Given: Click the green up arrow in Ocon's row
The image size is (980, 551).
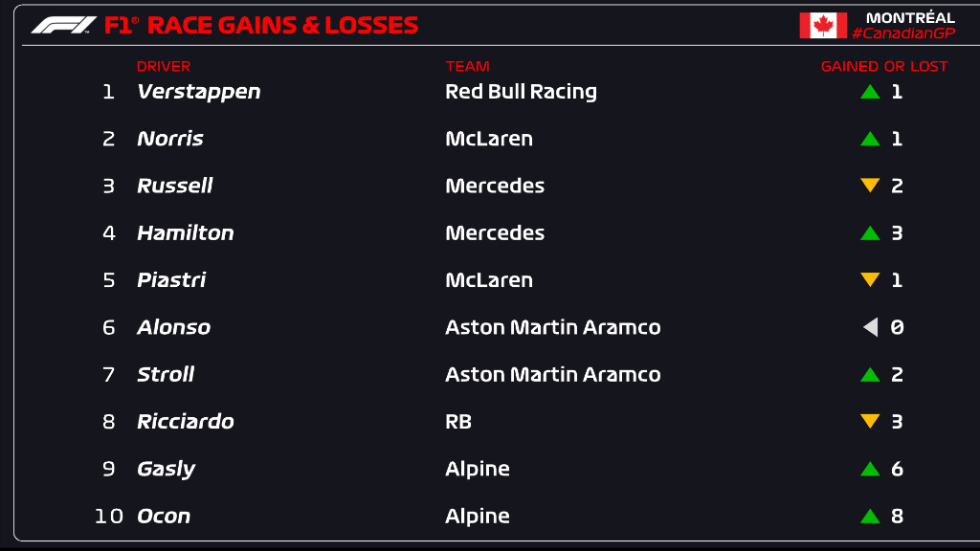Looking at the screenshot, I should coord(870,516).
